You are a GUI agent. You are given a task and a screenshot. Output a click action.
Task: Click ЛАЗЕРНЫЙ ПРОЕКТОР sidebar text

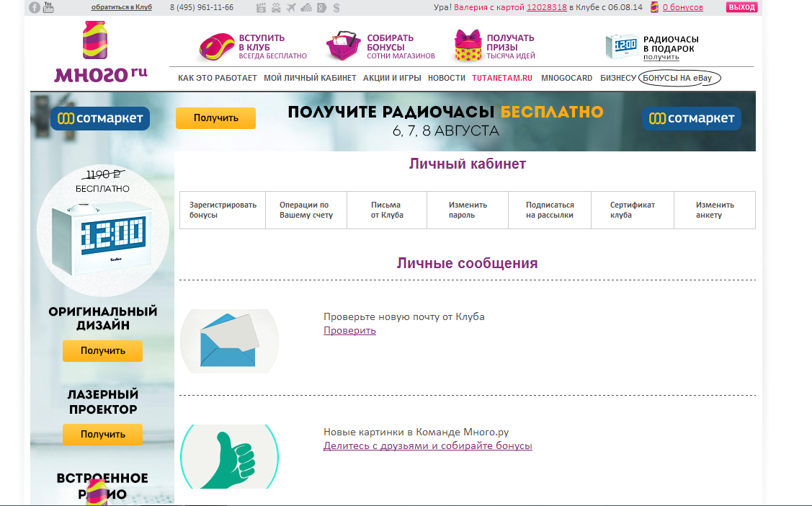pyautogui.click(x=102, y=402)
